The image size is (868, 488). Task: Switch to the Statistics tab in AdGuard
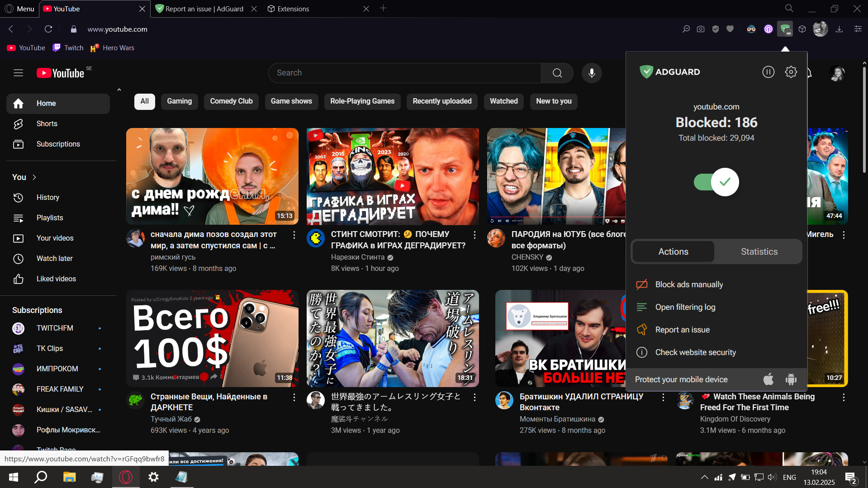pos(759,251)
